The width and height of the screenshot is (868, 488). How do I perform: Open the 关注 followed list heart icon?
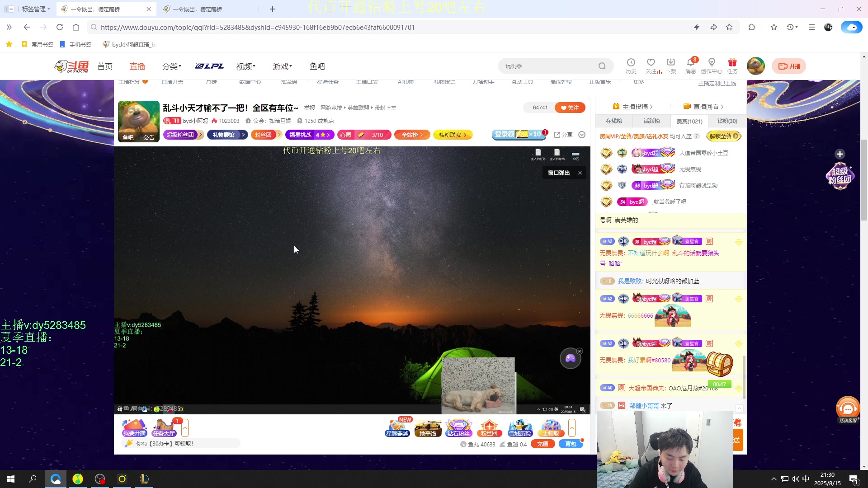point(651,66)
